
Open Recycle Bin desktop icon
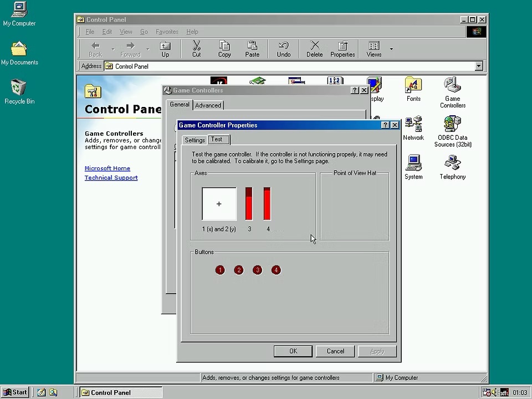[19, 91]
